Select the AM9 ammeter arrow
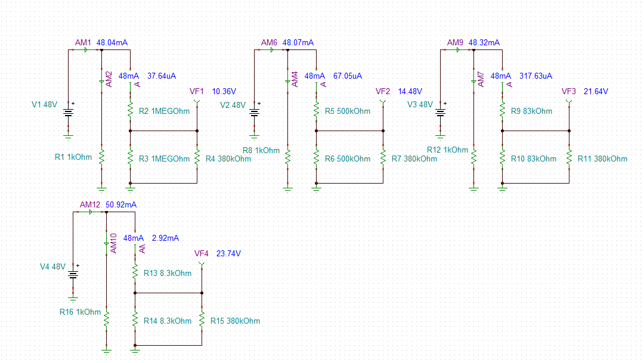 tap(458, 50)
